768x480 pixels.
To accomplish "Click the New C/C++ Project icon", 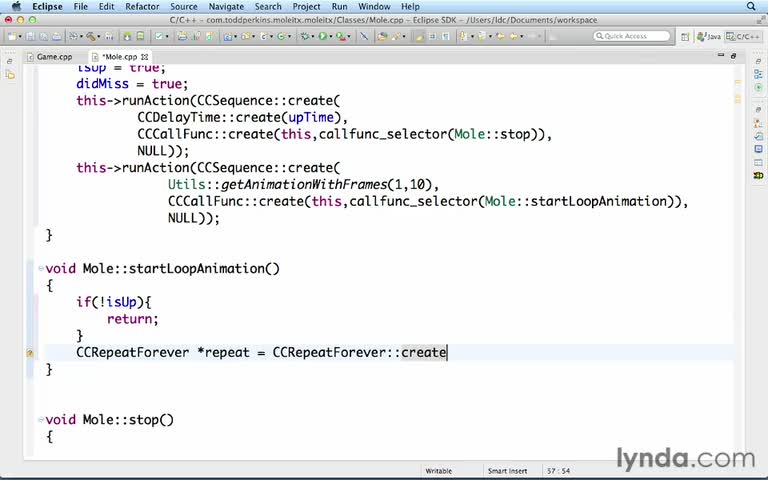I will [x=228, y=37].
